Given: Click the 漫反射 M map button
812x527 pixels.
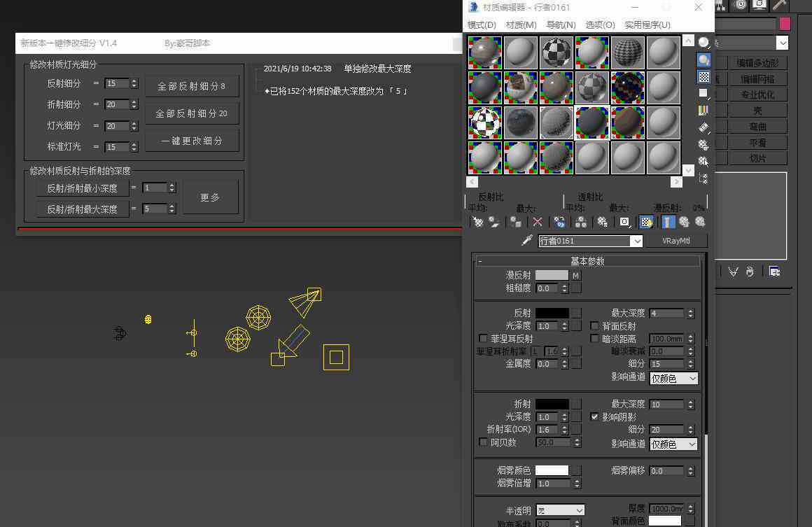Looking at the screenshot, I should click(576, 276).
